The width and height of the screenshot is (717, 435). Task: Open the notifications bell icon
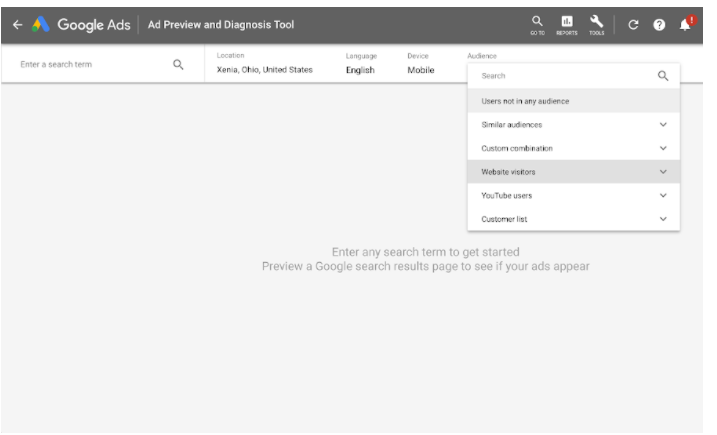(x=686, y=24)
